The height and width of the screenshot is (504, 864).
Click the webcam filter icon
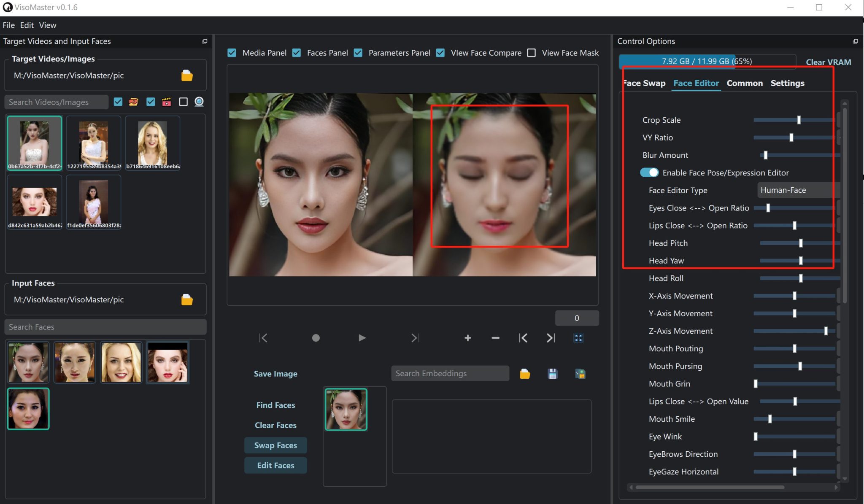pos(199,102)
